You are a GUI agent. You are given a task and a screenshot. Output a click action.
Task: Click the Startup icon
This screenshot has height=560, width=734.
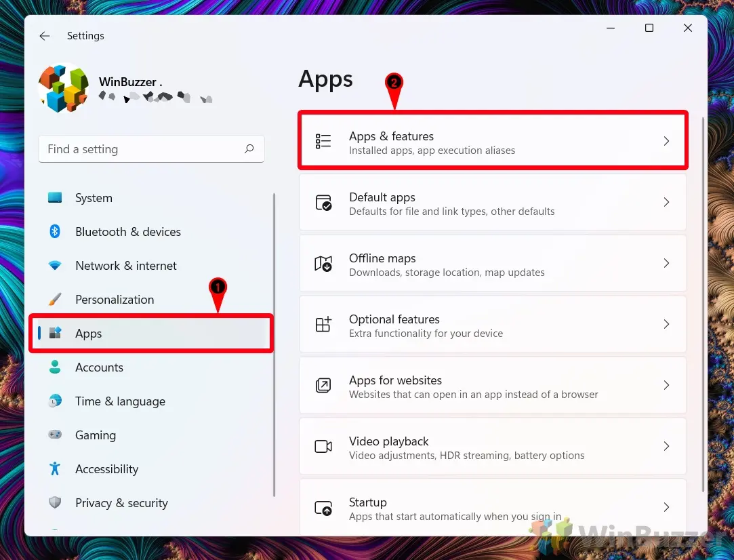tap(323, 508)
